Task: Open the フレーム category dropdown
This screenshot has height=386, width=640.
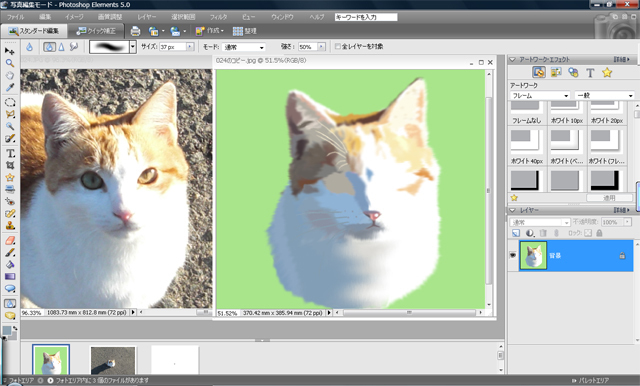Action: point(540,95)
